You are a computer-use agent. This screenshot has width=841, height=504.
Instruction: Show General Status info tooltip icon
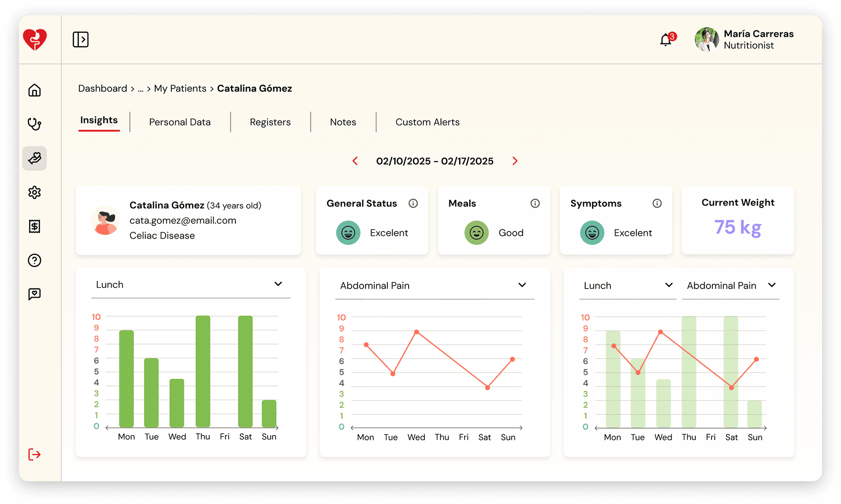pos(413,204)
